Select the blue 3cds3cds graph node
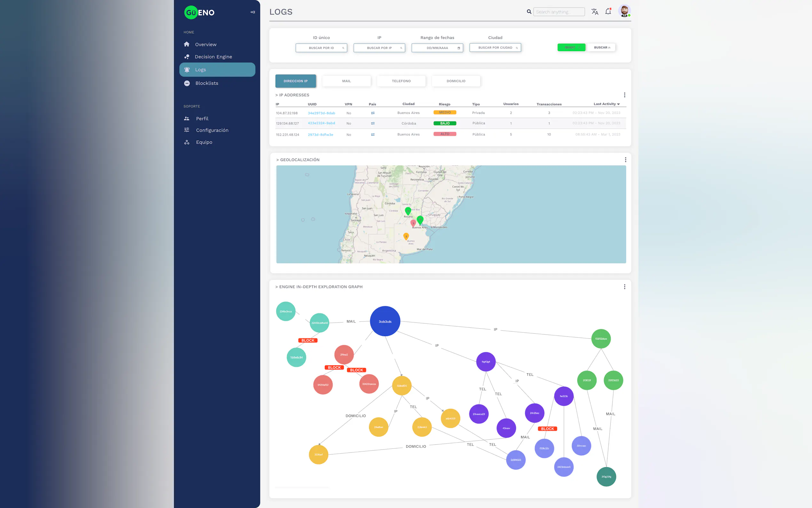Viewport: 812px width, 508px height. (x=385, y=321)
